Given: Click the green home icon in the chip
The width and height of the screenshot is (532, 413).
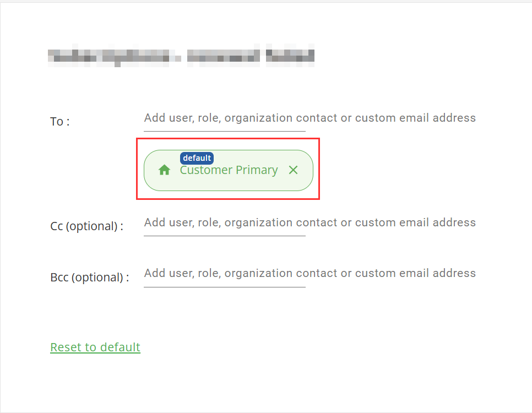Looking at the screenshot, I should 164,170.
